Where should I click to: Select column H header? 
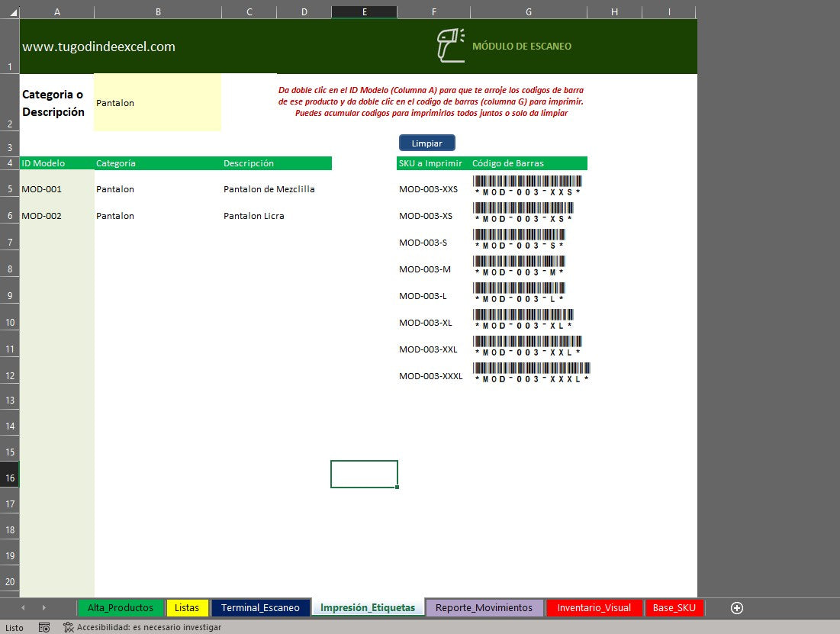[x=614, y=11]
